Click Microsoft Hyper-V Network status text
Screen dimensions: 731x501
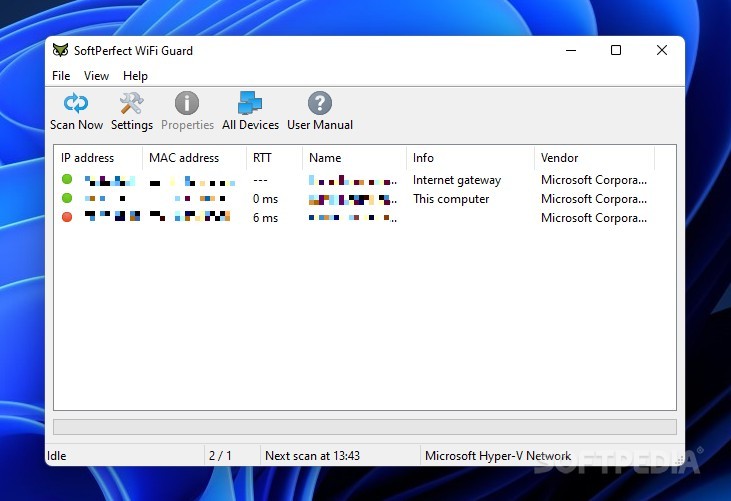pyautogui.click(x=498, y=456)
